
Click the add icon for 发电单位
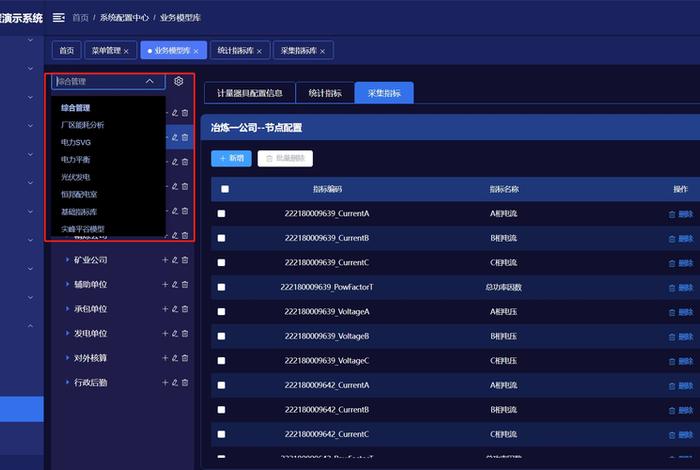[x=165, y=334]
